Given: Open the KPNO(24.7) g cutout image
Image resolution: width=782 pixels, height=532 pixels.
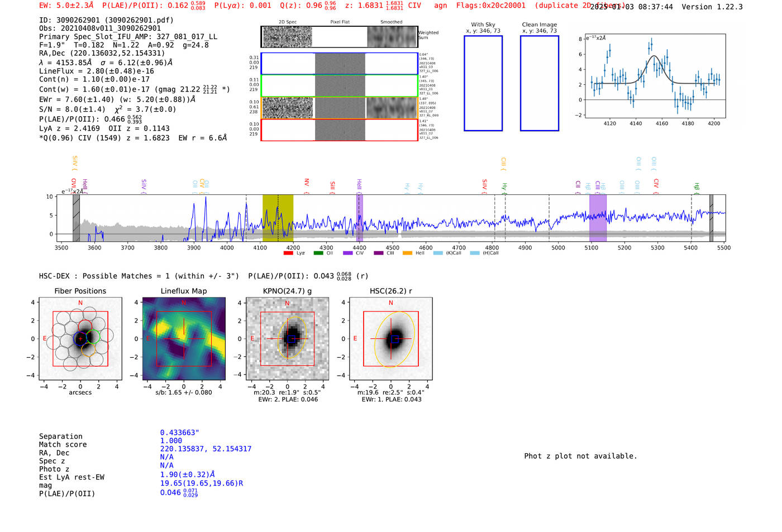Looking at the screenshot, I should click(x=287, y=339).
